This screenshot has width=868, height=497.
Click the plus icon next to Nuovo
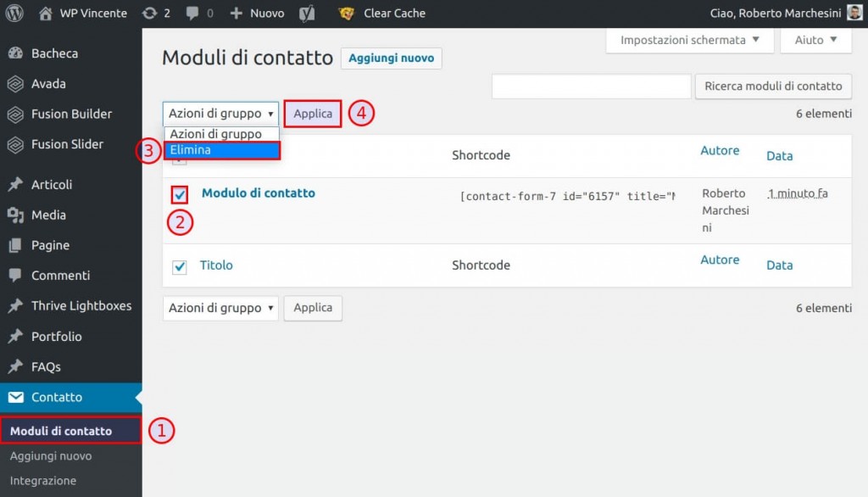[x=236, y=13]
